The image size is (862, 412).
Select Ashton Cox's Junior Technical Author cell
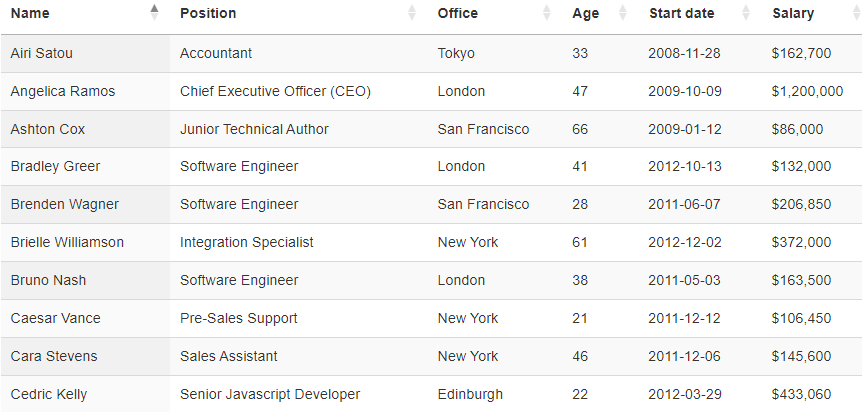299,129
